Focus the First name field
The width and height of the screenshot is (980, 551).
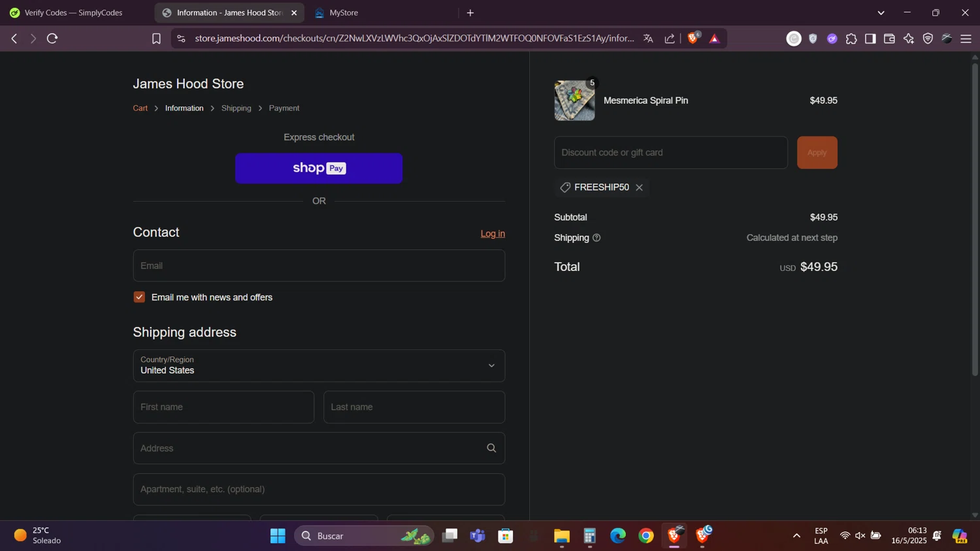(223, 407)
